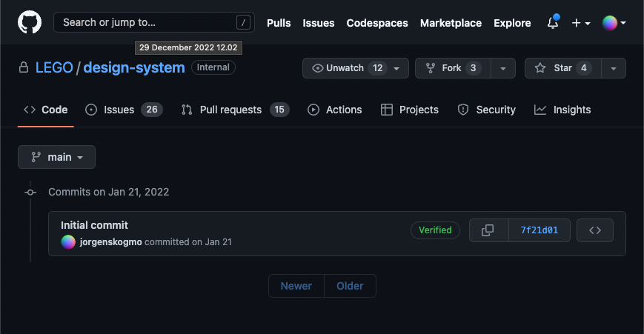Screen dimensions: 644x334
Task: Go to Pulls in the top navigation
Action: click(x=279, y=23)
